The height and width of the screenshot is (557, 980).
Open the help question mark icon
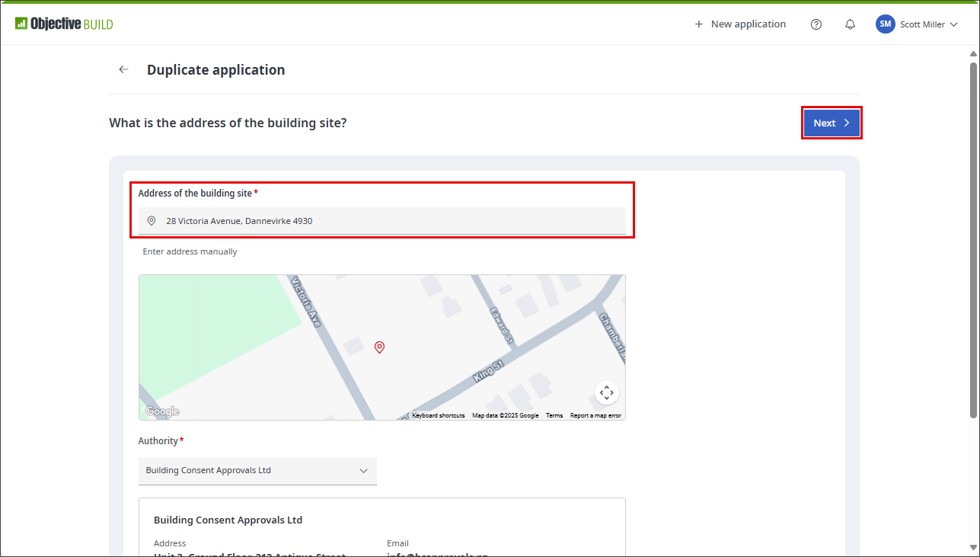point(816,24)
